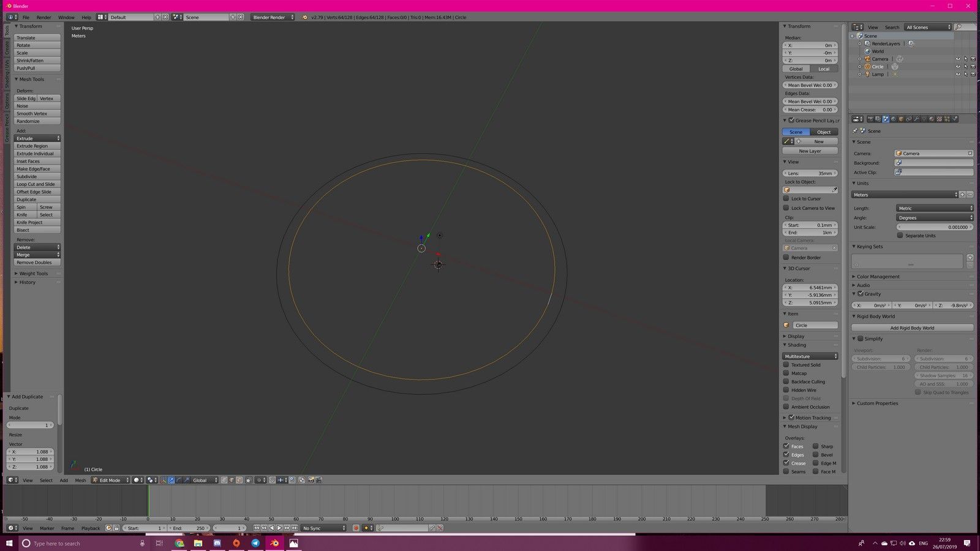Viewport: 980px width, 551px height.
Task: Click the outliner search magnifier field
Action: 966,27
